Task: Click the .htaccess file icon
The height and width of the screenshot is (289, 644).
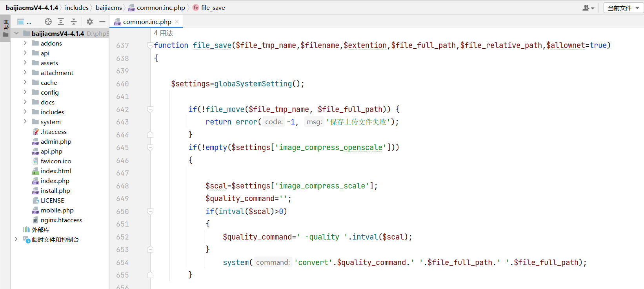Action: click(36, 132)
